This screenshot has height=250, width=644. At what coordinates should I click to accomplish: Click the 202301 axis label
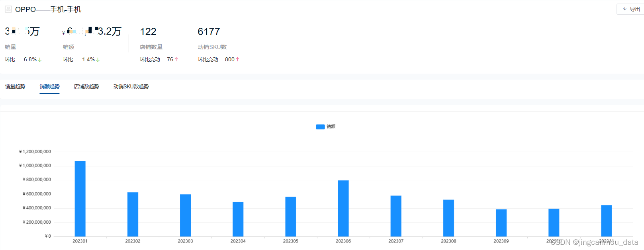point(80,241)
